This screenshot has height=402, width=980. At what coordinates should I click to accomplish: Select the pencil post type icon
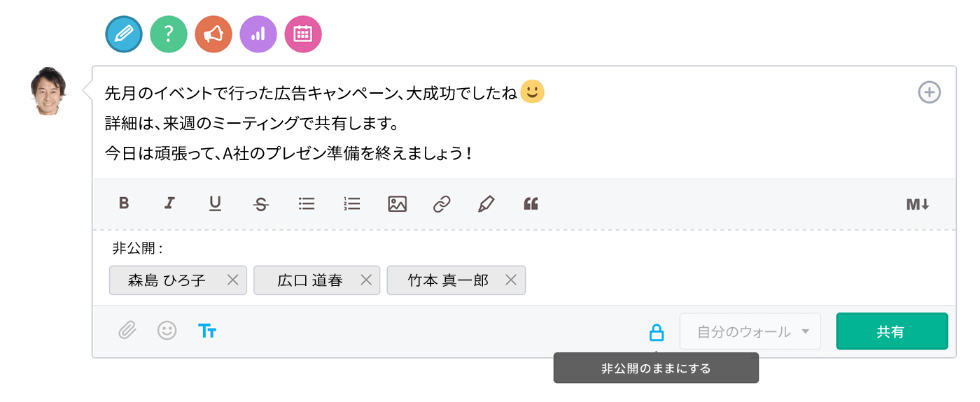click(x=124, y=34)
